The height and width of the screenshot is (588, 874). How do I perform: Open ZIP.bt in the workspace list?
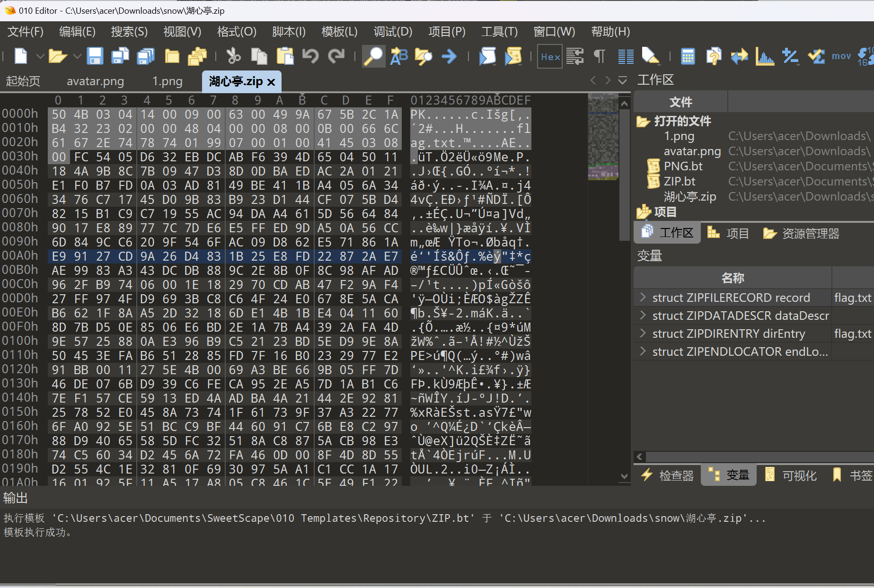679,181
